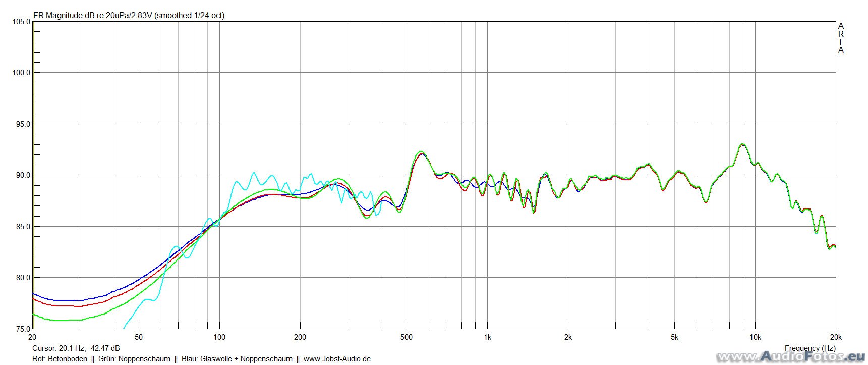This screenshot has height=365, width=868.
Task: Click the www.AudioFotos.eu watermark
Action: (791, 357)
